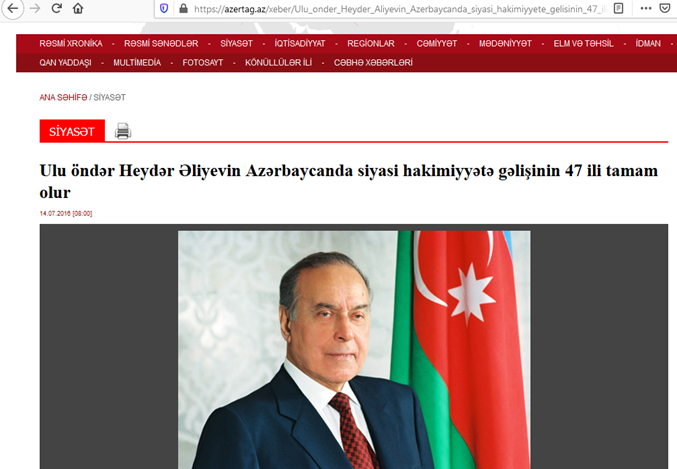
Task: Open the İQTİSADİYYAT menu section
Action: click(x=300, y=44)
